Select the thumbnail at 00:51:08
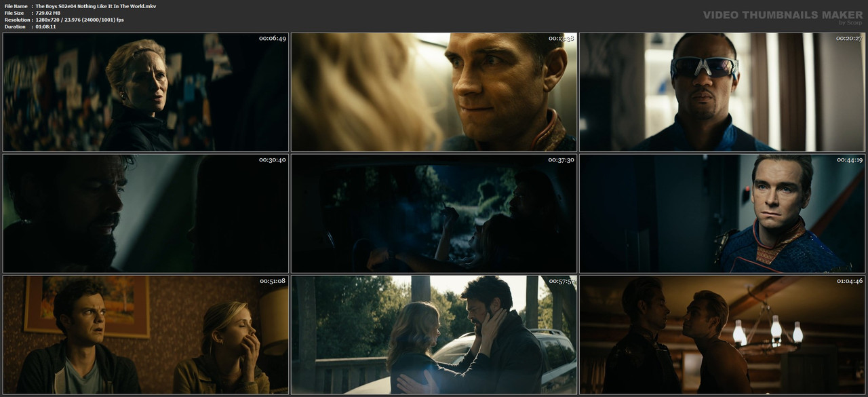 coord(146,335)
